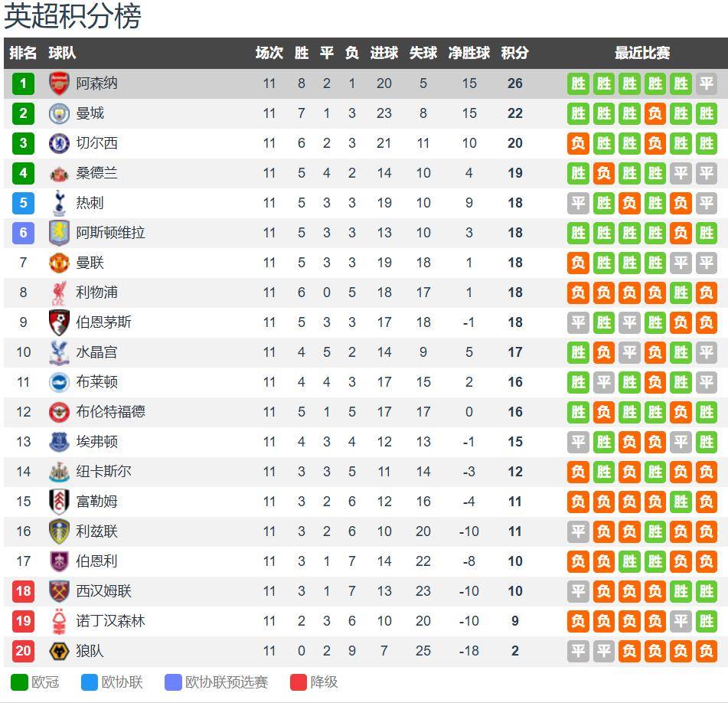Click the 进球 column header

[x=384, y=53]
